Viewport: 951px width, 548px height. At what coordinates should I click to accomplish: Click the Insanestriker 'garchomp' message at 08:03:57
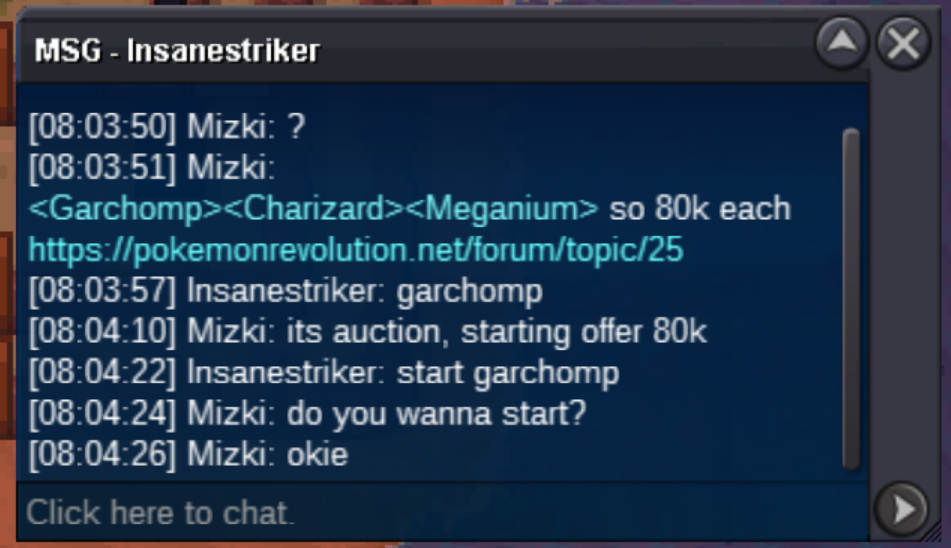click(286, 292)
